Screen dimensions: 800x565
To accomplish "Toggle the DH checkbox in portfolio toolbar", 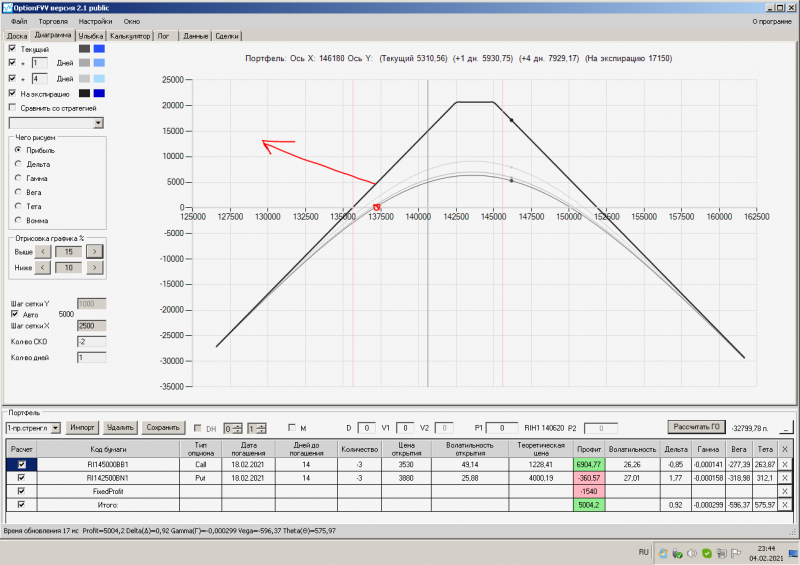I will 197,428.
